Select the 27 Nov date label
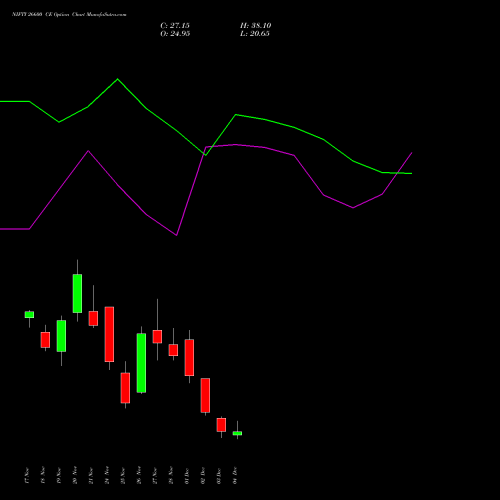Image resolution: width=500 pixels, height=500 pixels. pyautogui.click(x=155, y=476)
